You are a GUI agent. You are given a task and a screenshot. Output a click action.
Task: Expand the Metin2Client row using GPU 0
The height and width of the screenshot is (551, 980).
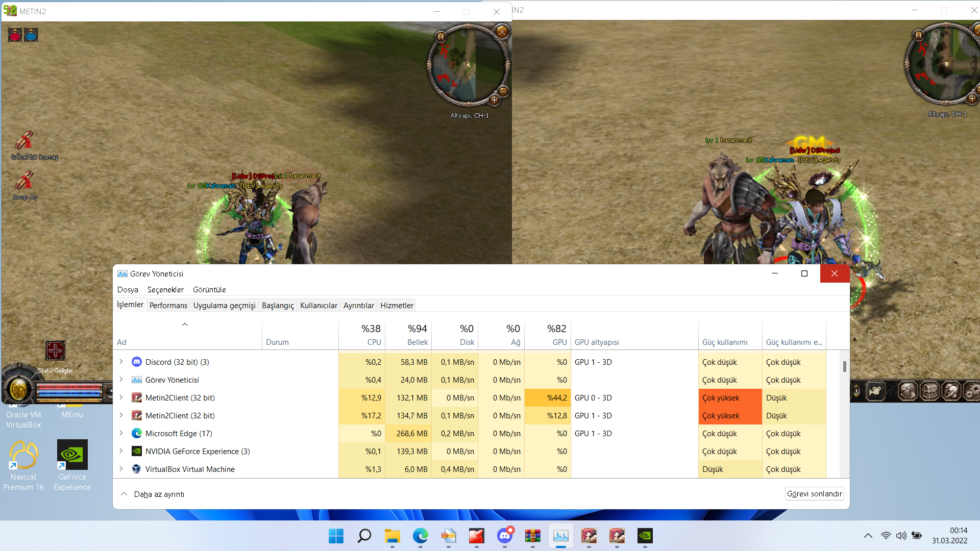tap(121, 397)
